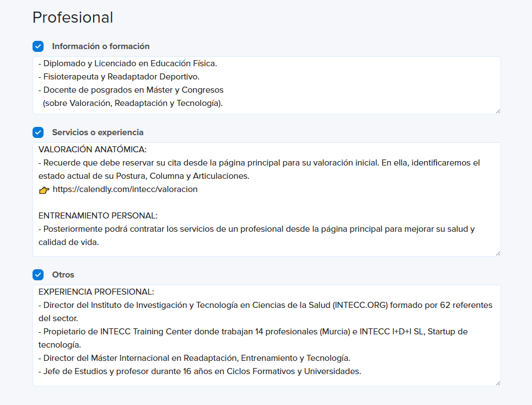Viewport: 532px width, 405px height.
Task: Click the Director del Máster Internacional line
Action: 194,358
